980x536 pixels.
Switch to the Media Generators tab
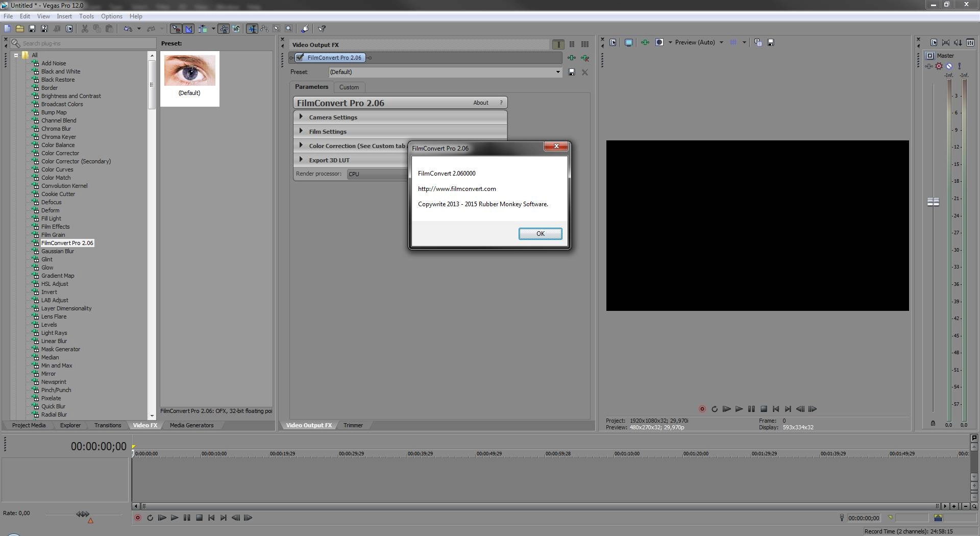191,425
